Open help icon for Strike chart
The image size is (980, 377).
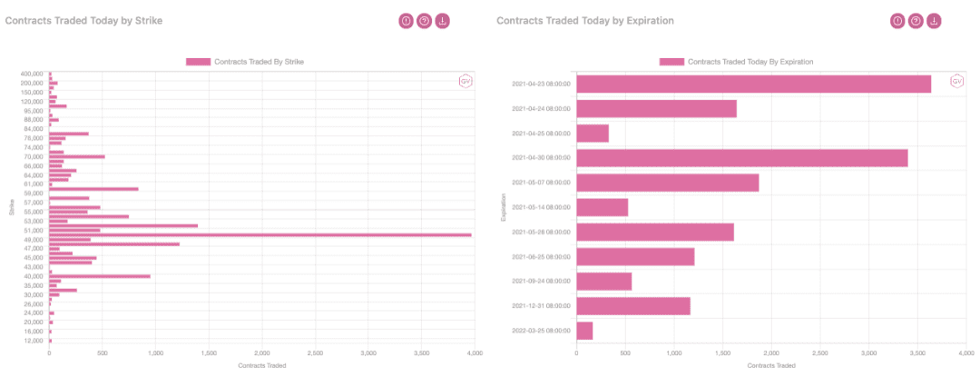[x=425, y=21]
